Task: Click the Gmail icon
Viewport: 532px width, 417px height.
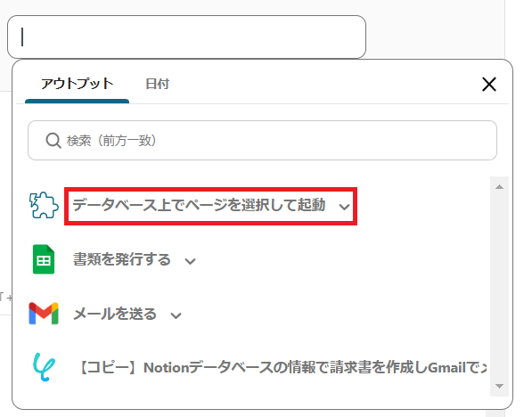Action: point(44,313)
